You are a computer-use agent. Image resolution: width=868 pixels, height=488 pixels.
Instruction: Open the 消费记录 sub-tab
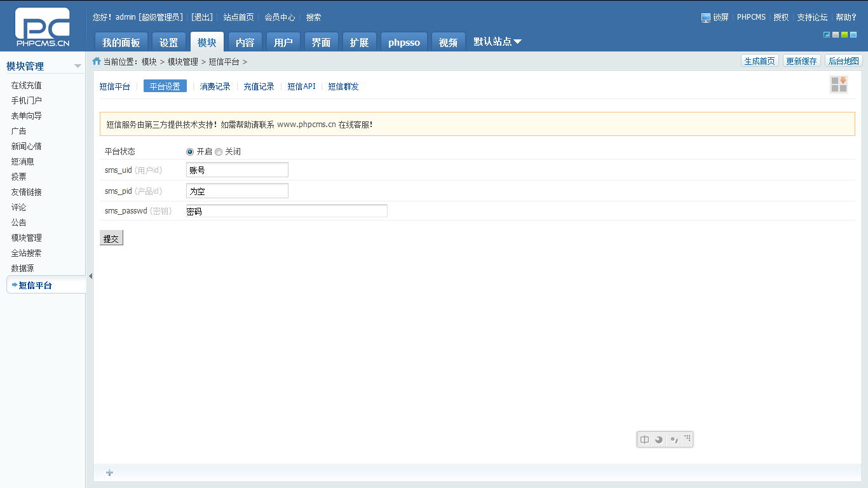(x=215, y=86)
